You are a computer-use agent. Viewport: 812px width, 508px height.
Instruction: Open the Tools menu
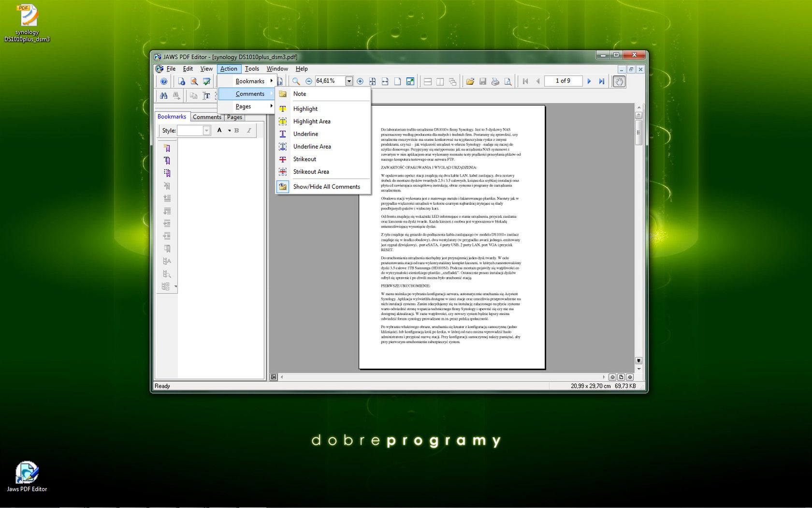[252, 69]
